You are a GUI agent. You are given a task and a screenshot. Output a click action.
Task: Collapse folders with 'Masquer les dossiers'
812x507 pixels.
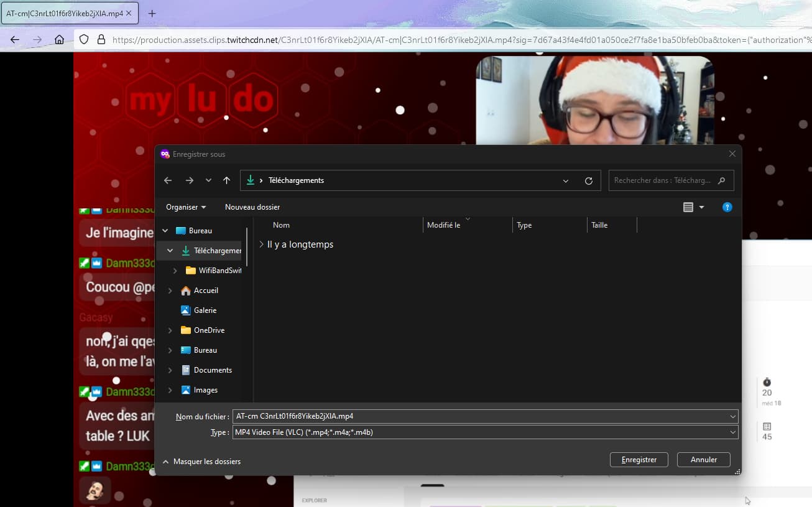pyautogui.click(x=201, y=462)
